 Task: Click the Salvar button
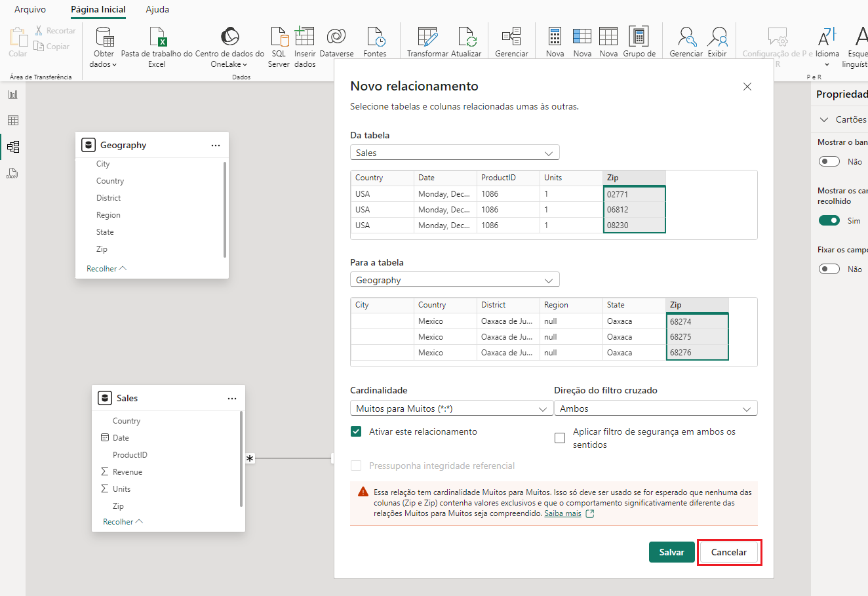pos(671,552)
